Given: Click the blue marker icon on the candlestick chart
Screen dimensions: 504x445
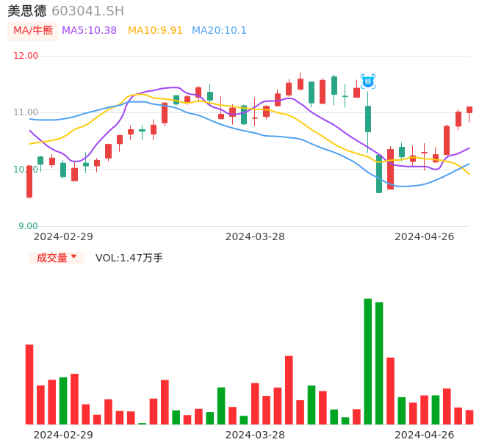Looking at the screenshot, I should 368,82.
